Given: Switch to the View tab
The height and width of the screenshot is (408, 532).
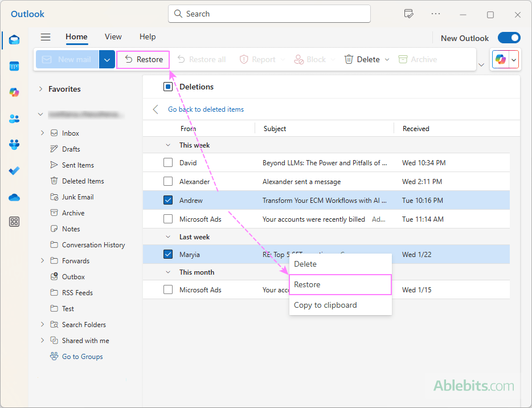Looking at the screenshot, I should [113, 36].
